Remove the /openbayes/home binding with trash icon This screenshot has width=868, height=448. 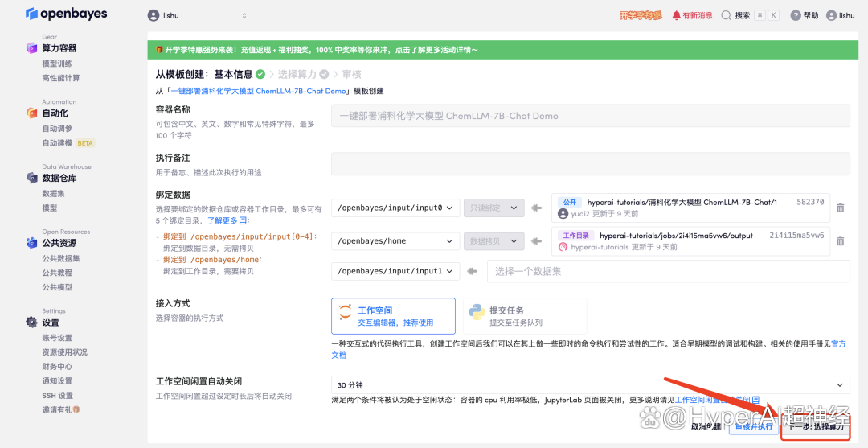click(840, 241)
